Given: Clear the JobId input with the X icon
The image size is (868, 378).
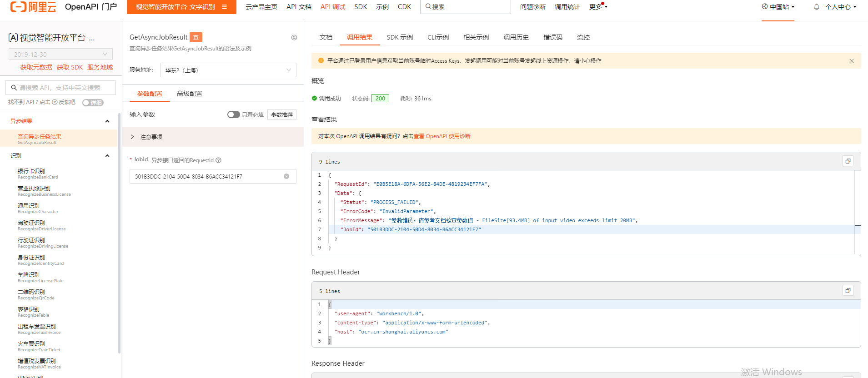Looking at the screenshot, I should [286, 176].
